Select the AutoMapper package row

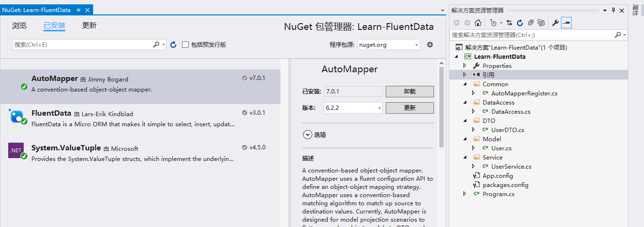point(140,87)
